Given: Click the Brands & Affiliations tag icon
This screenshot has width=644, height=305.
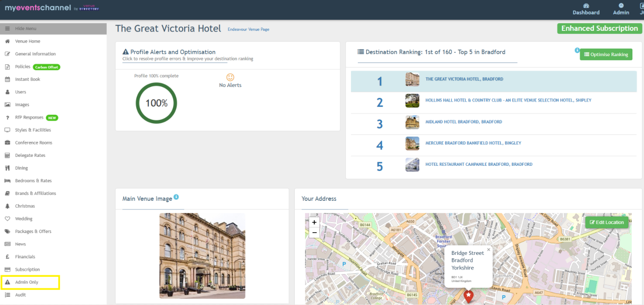Looking at the screenshot, I should point(7,193).
